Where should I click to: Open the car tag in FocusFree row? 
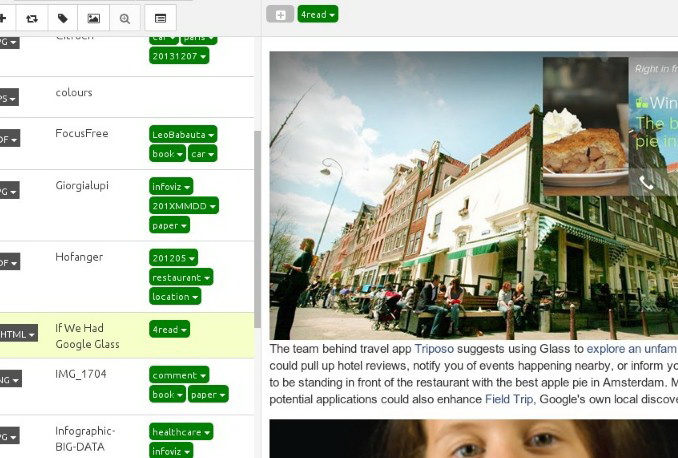(202, 154)
